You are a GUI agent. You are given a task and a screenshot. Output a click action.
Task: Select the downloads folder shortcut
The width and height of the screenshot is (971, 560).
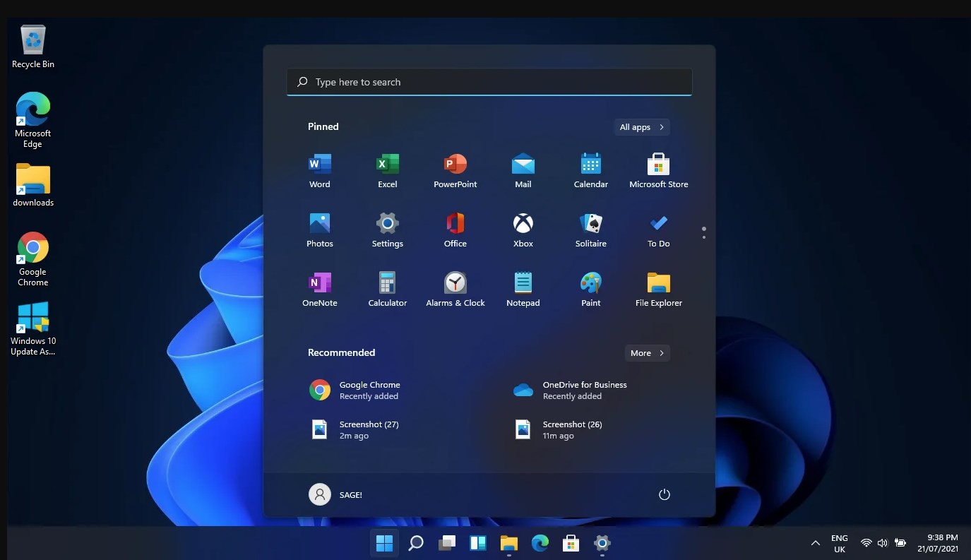coord(33,185)
